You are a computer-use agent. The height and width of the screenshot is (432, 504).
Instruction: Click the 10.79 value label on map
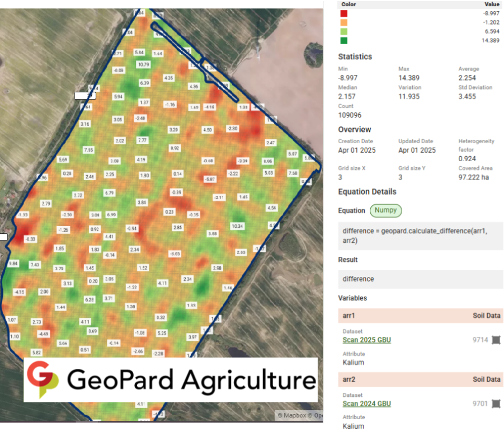(144, 64)
